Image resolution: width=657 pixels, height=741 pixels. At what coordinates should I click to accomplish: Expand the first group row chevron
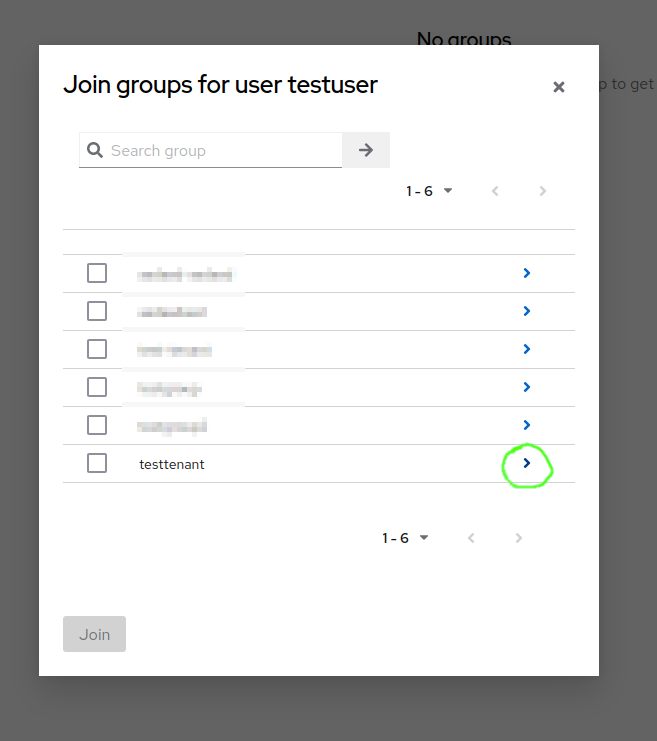tap(527, 273)
